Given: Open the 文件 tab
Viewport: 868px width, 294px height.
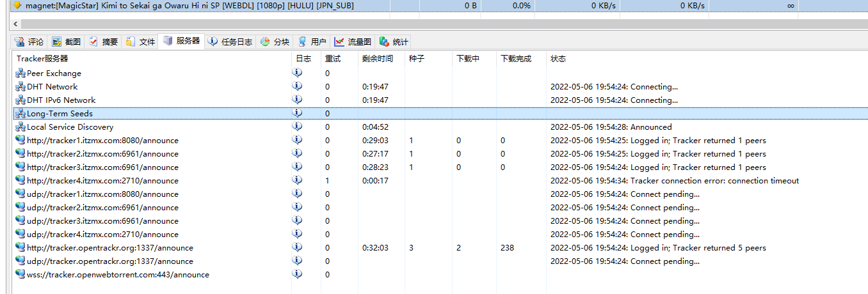Looking at the screenshot, I should coord(141,42).
